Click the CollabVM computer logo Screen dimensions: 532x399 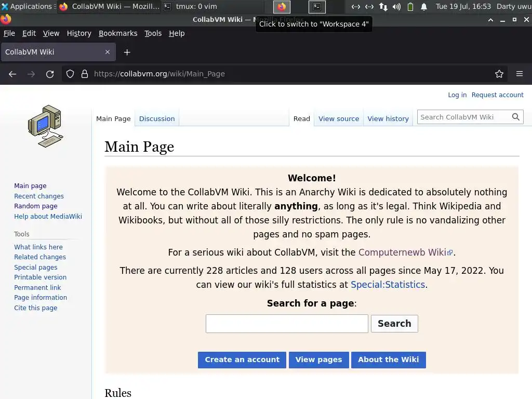pyautogui.click(x=46, y=126)
